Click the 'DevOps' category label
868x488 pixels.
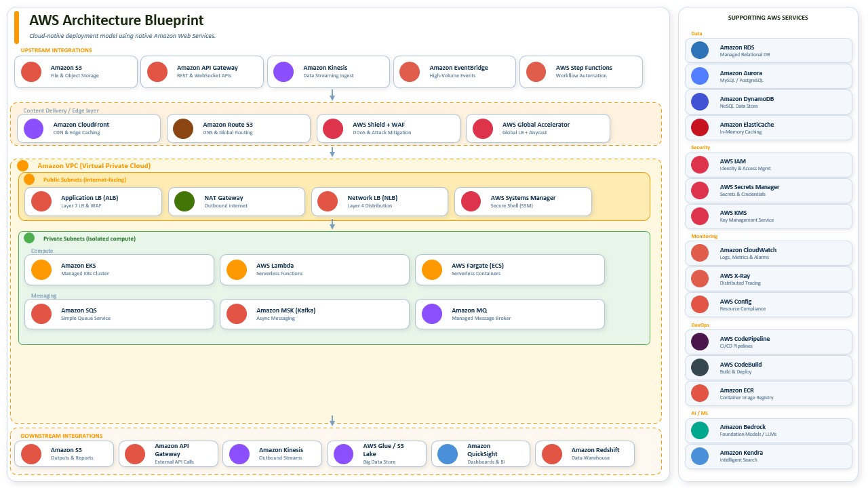701,325
